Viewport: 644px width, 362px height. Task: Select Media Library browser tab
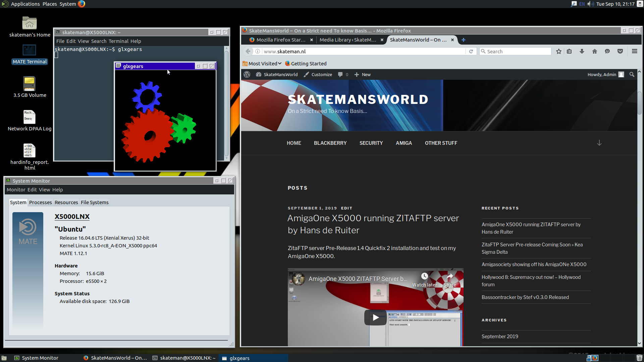click(x=348, y=40)
